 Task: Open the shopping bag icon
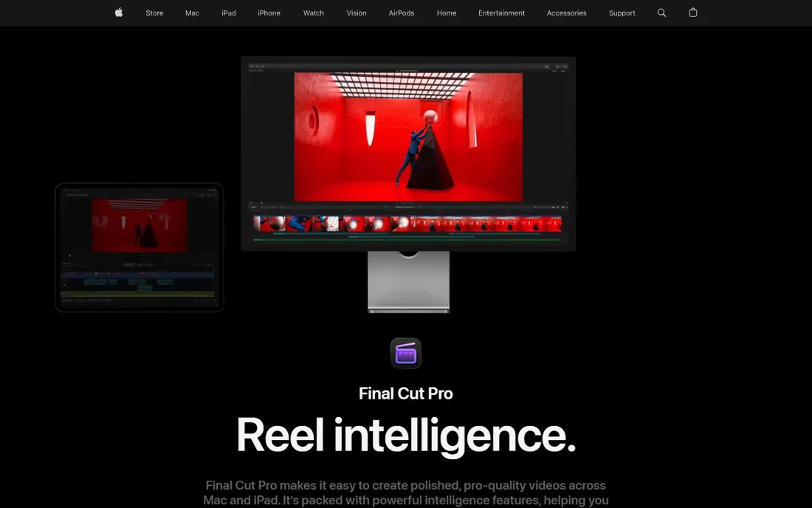tap(693, 13)
